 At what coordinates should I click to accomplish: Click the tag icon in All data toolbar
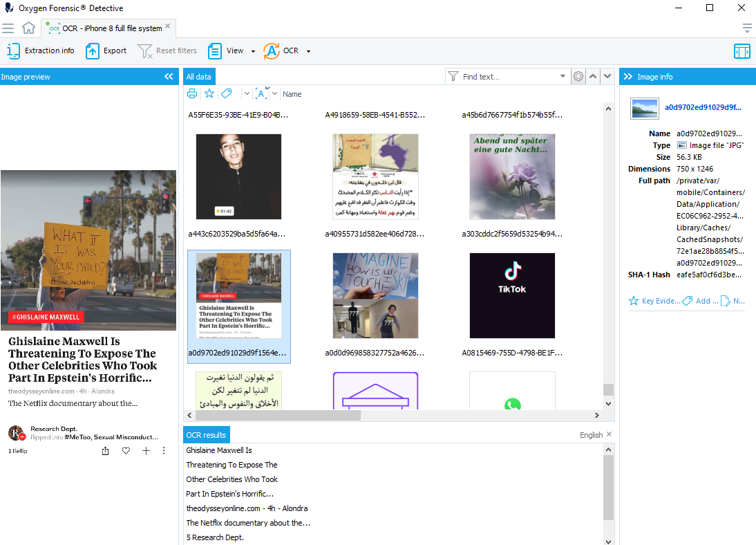pos(227,93)
